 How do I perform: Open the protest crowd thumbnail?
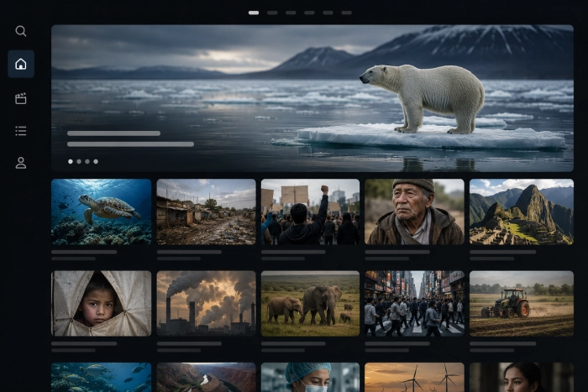point(310,212)
